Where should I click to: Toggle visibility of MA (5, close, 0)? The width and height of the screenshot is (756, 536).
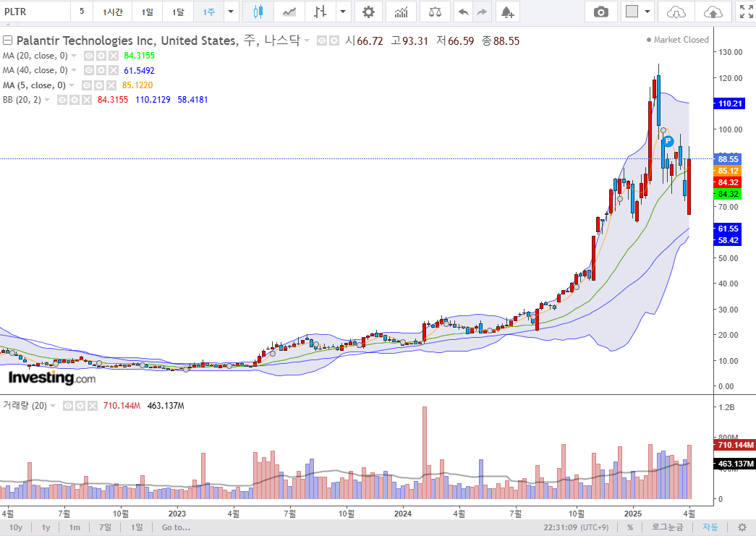click(87, 85)
